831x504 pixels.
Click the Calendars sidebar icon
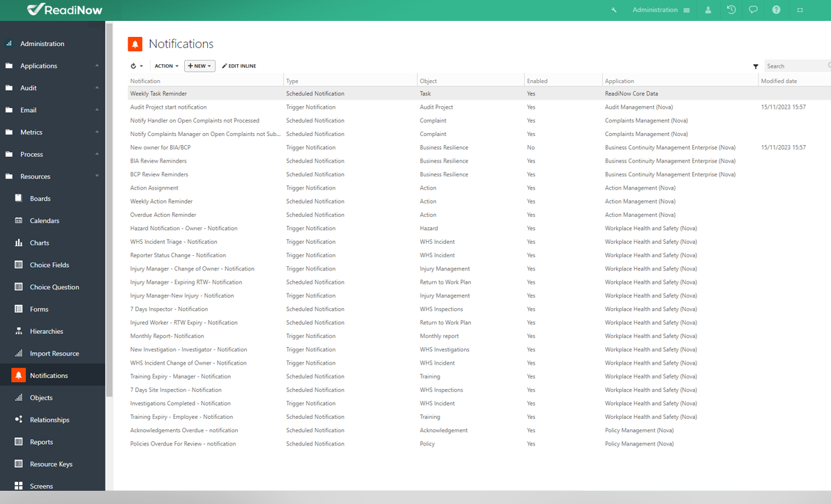point(19,221)
